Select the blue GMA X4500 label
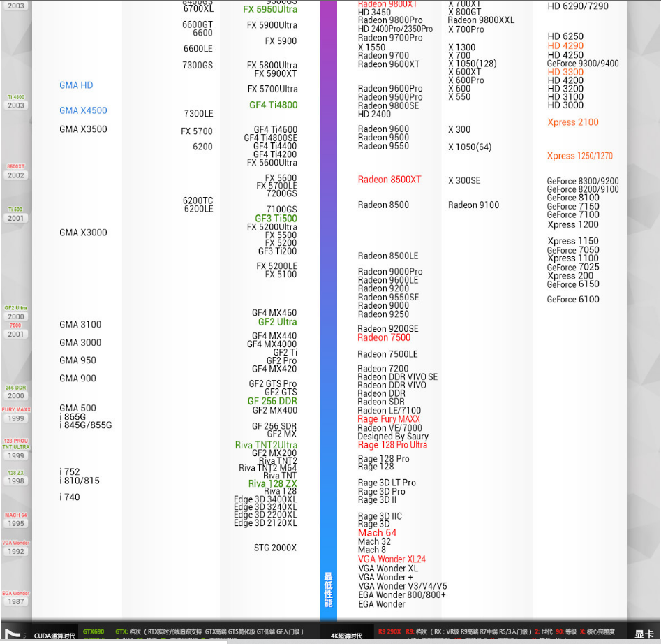The height and width of the screenshot is (644, 661). pos(83,110)
